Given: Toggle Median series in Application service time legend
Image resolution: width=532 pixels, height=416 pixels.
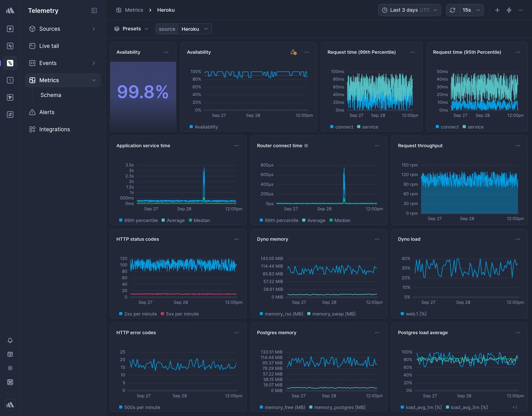Looking at the screenshot, I should pyautogui.click(x=199, y=221).
